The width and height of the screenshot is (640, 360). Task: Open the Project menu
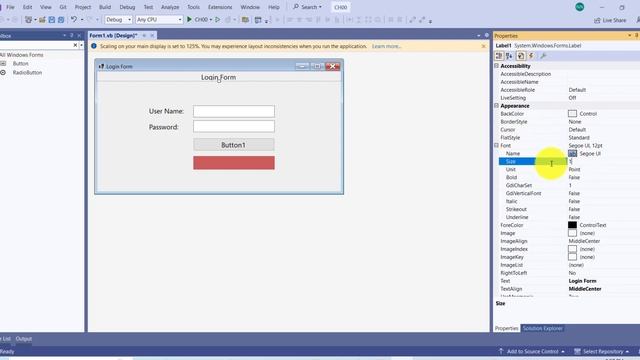83,7
